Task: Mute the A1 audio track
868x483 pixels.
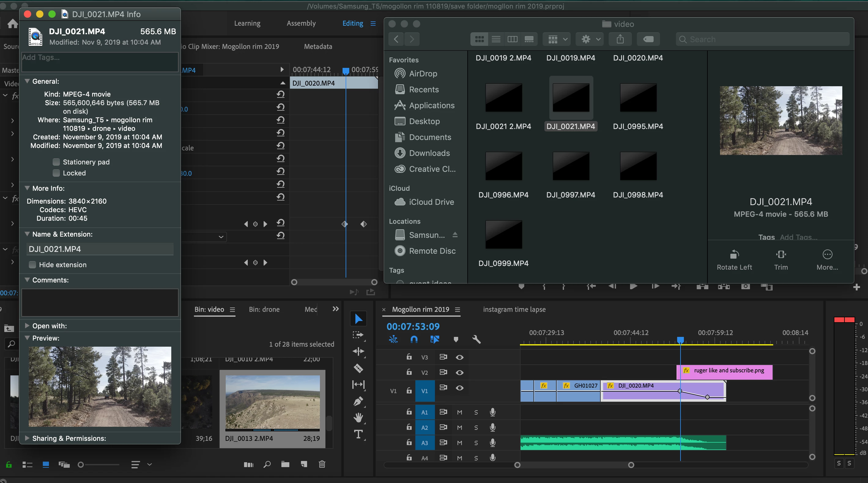Action: click(459, 412)
